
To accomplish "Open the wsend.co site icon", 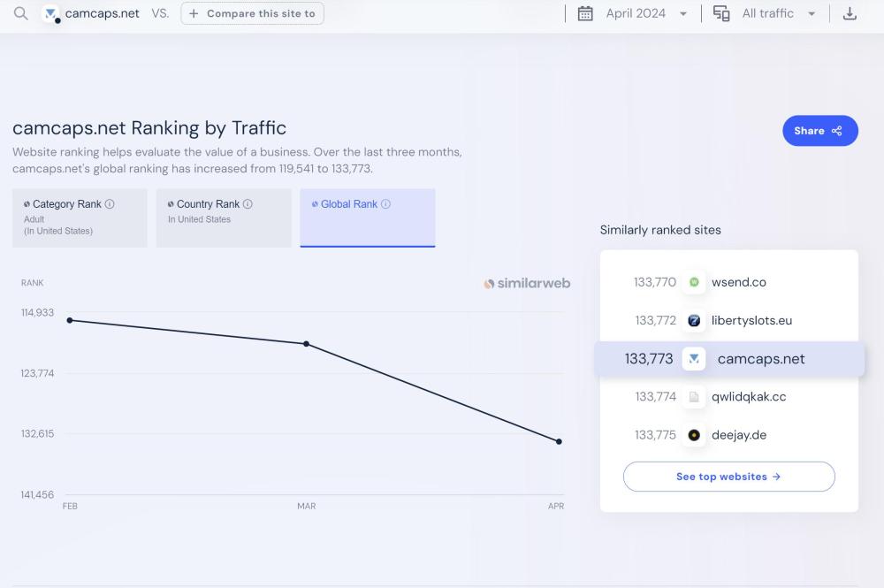I will [695, 282].
